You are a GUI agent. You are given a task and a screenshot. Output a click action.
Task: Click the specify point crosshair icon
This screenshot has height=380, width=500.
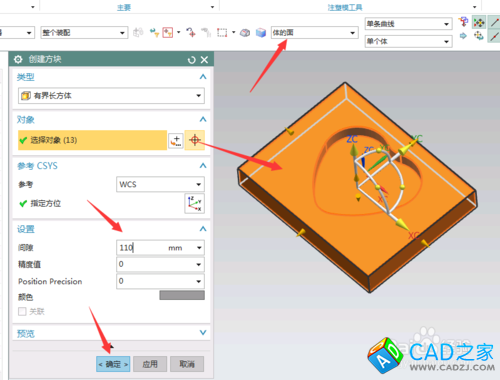(195, 140)
